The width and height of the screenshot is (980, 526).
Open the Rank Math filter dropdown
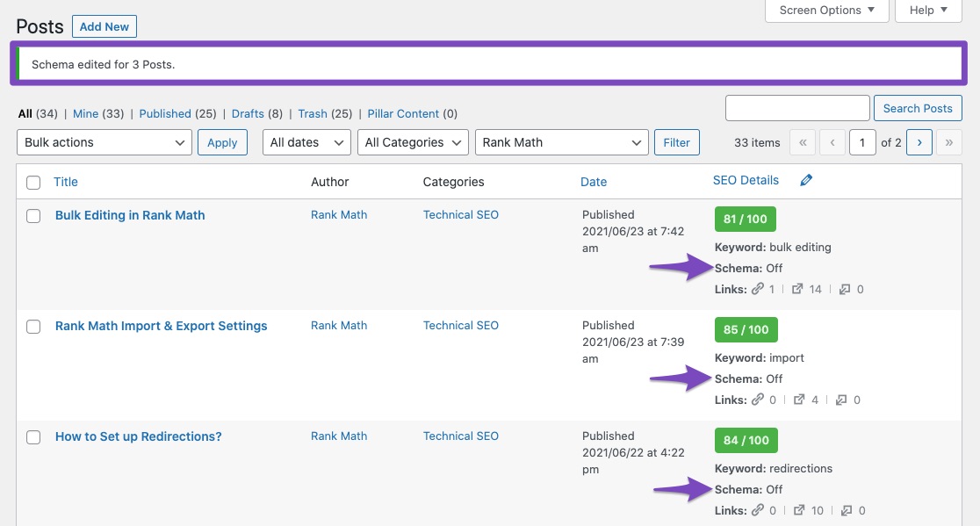561,142
